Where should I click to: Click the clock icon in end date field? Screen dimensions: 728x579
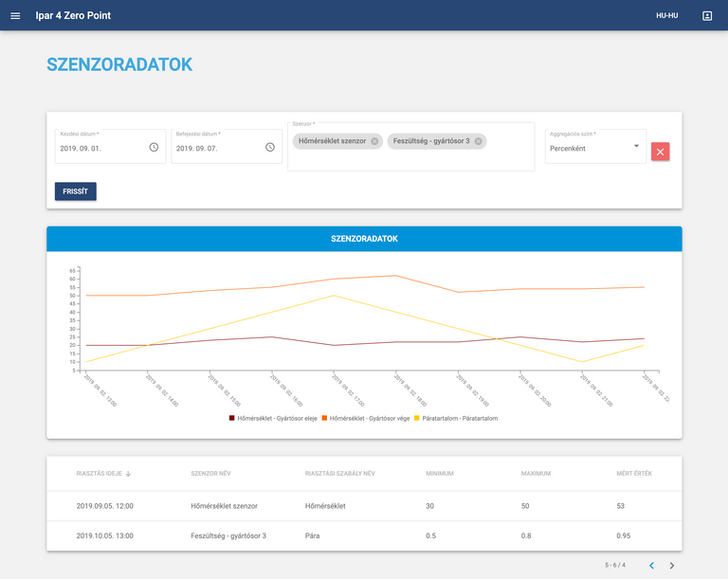pyautogui.click(x=270, y=147)
